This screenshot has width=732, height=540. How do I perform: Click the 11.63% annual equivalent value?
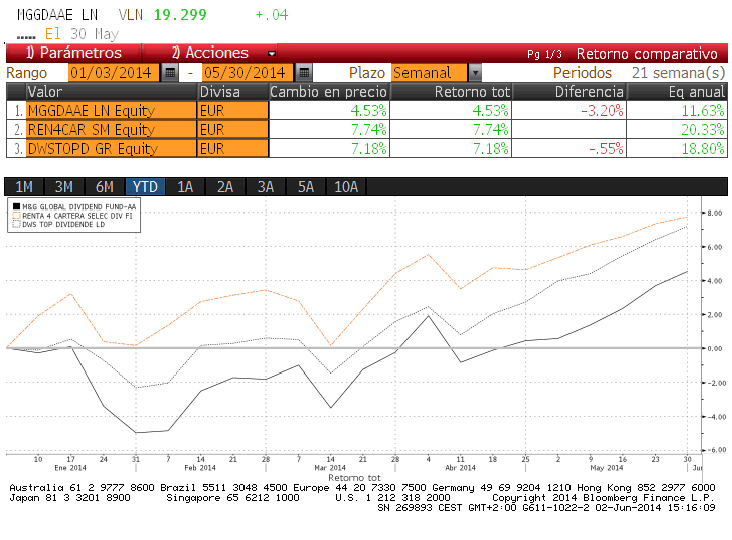pos(703,111)
